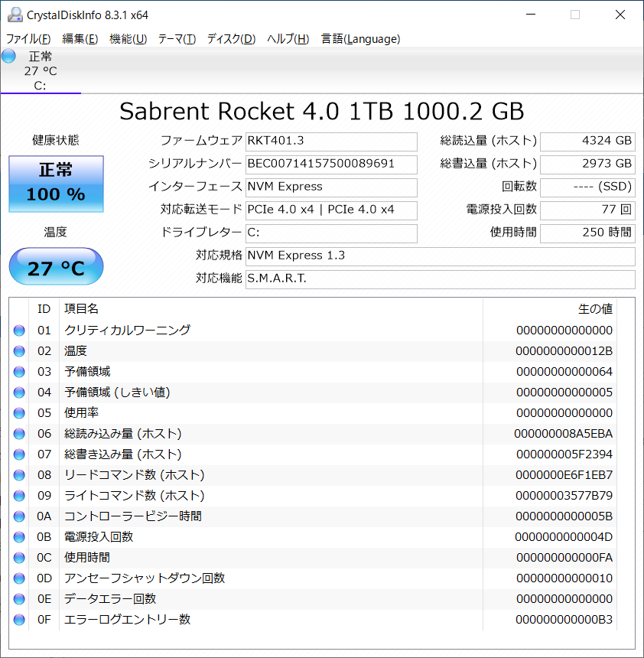Click status circle beside エラーログエントリー数 row
Screen dimensions: 644x658
coord(19,620)
